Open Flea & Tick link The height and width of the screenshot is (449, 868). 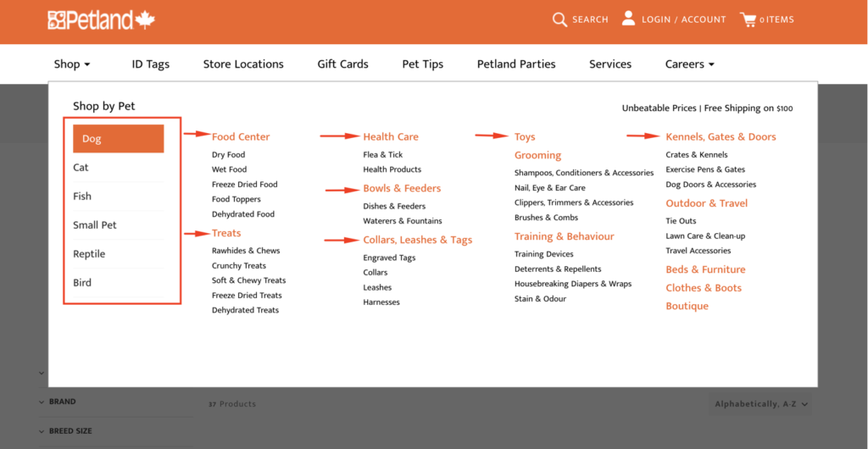click(x=383, y=155)
